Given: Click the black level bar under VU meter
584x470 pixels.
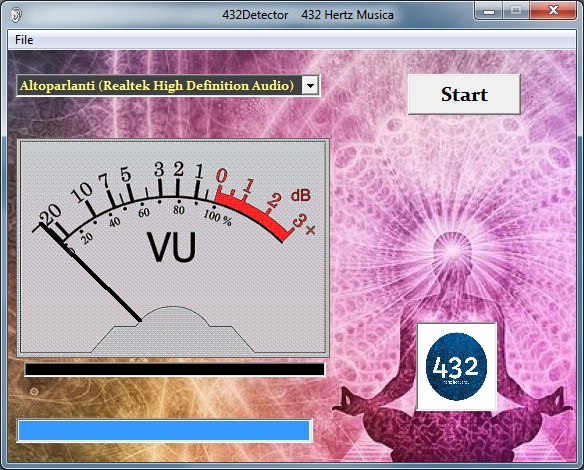Looking at the screenshot, I should click(174, 369).
